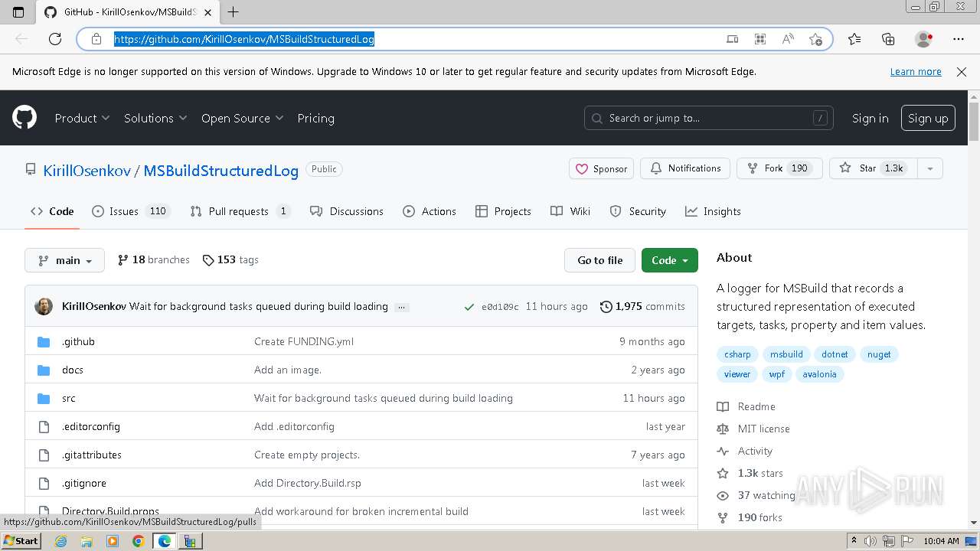
Task: Switch to the Issues tab
Action: tap(130, 211)
